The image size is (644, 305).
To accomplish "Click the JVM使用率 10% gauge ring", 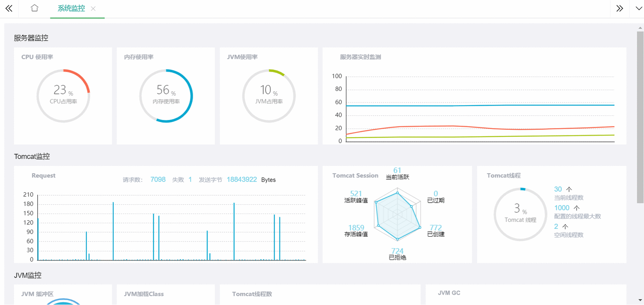I will pos(269,96).
